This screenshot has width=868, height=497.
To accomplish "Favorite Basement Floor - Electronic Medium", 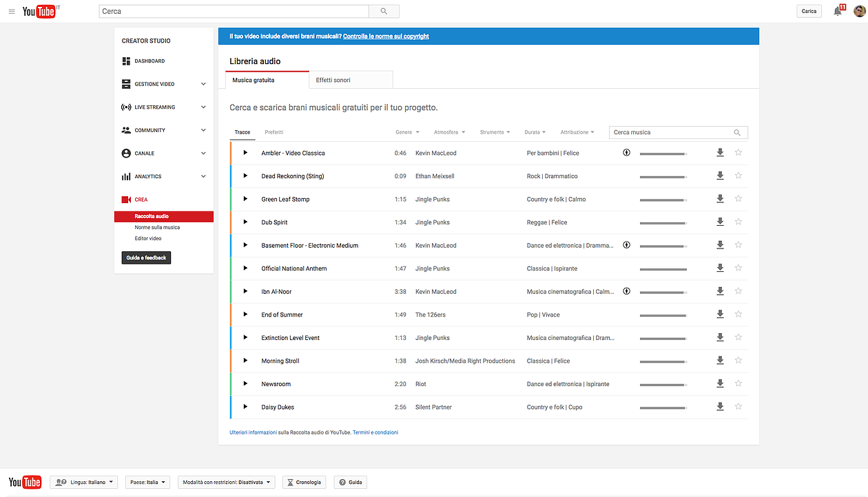I will (738, 245).
